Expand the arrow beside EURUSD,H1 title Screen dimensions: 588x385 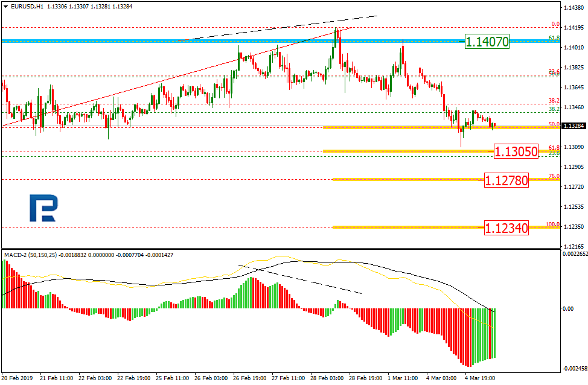pyautogui.click(x=5, y=5)
